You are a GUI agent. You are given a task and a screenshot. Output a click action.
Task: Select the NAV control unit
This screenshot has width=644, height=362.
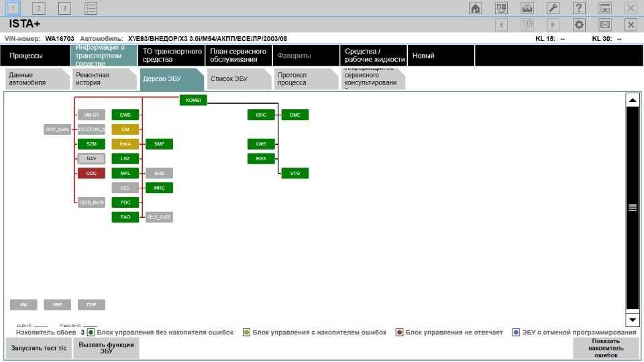click(91, 158)
